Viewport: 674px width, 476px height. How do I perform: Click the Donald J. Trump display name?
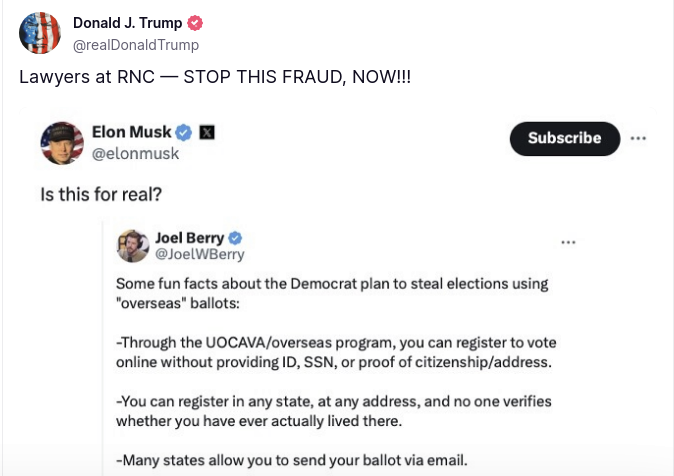128,23
